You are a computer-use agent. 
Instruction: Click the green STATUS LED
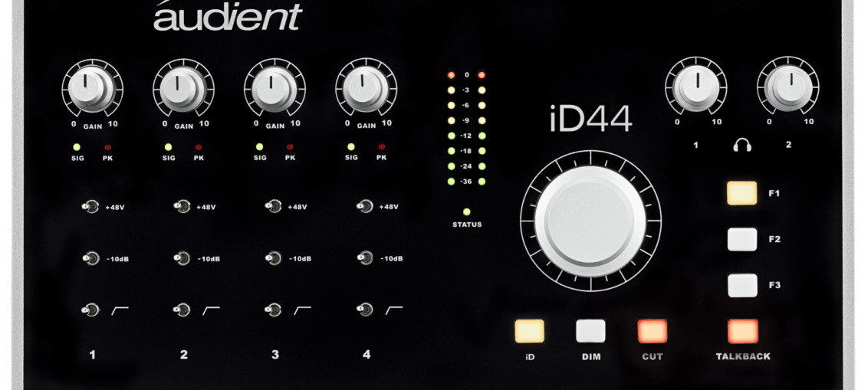(467, 211)
